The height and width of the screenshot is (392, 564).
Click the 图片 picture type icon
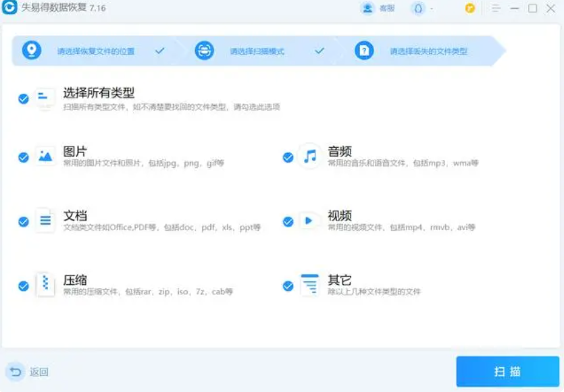click(45, 157)
